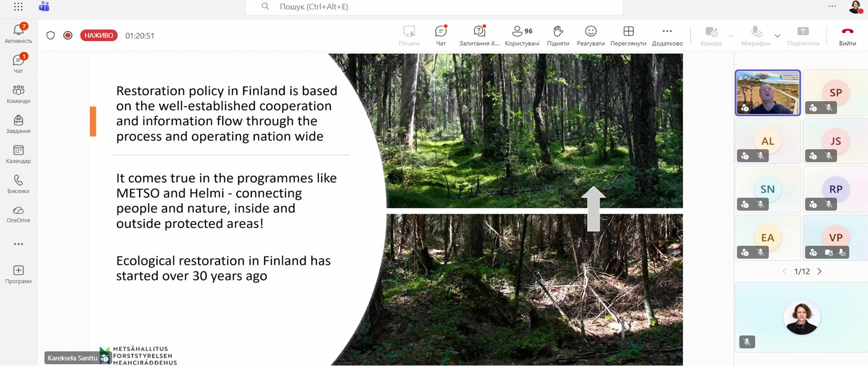868x366 pixels.
Task: Click the meeting security shield icon
Action: coord(51,36)
